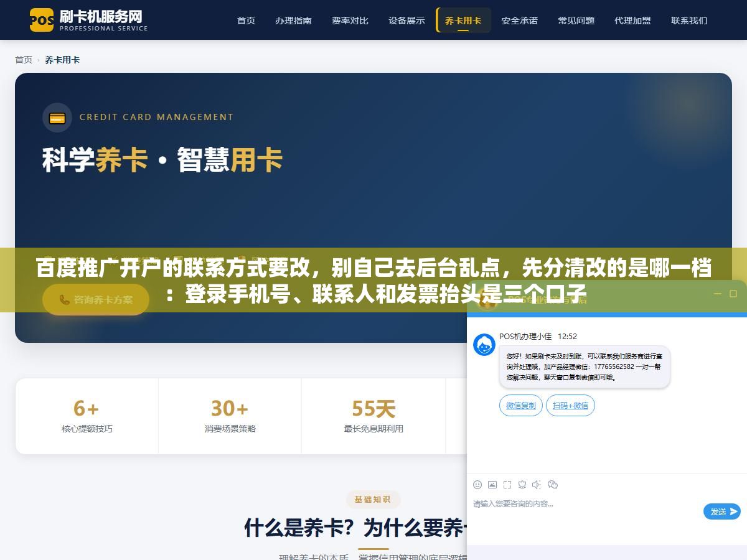Click the 30+ 消费场景策略 stat card

pyautogui.click(x=230, y=416)
